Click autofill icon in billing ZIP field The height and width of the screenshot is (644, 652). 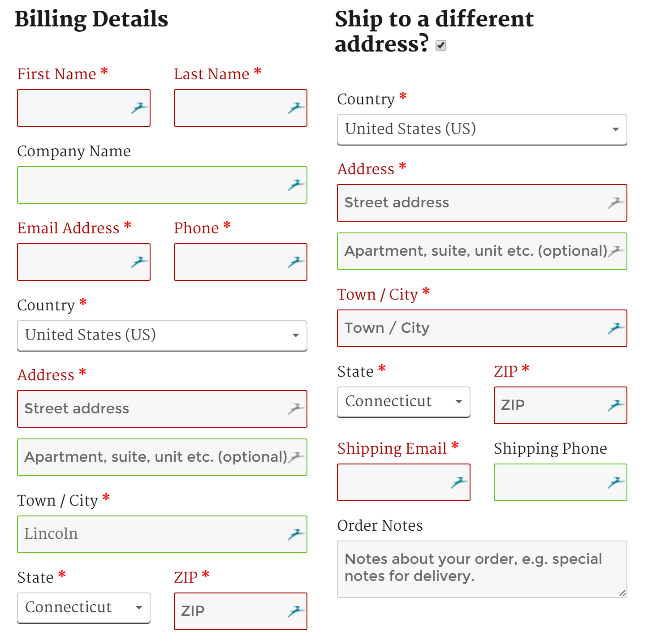[296, 611]
